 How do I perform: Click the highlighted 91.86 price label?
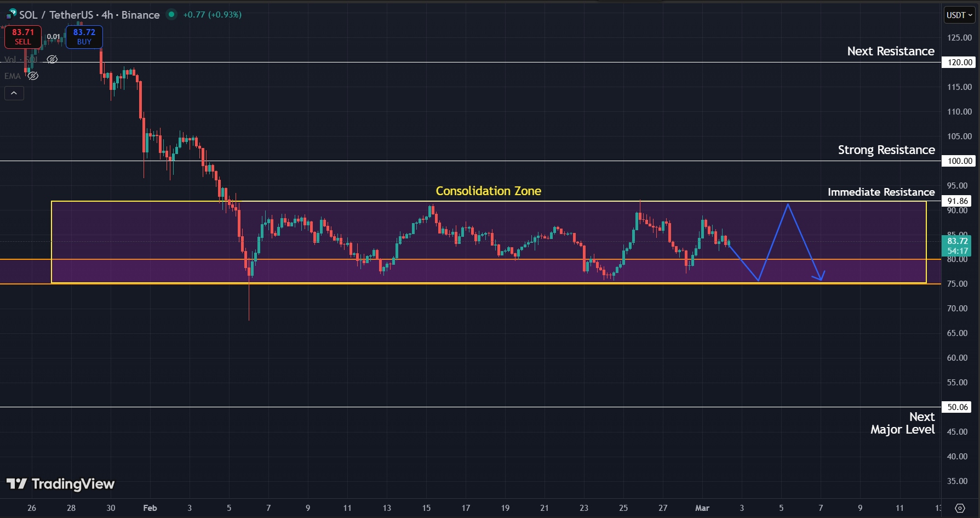pyautogui.click(x=958, y=201)
